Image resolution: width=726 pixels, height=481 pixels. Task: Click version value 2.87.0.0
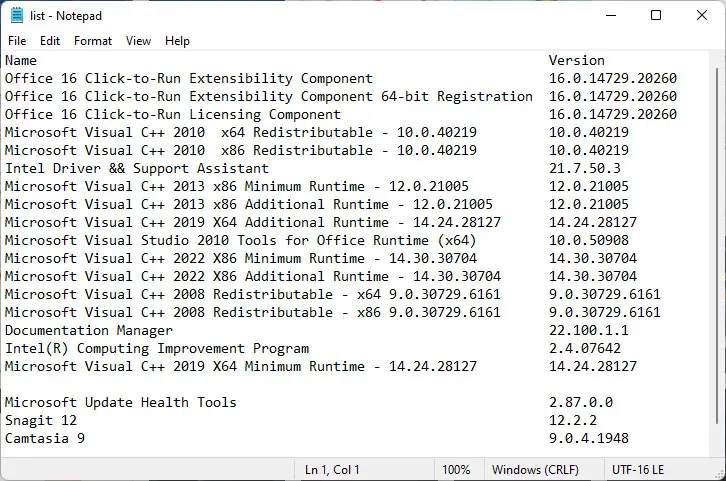coord(581,403)
